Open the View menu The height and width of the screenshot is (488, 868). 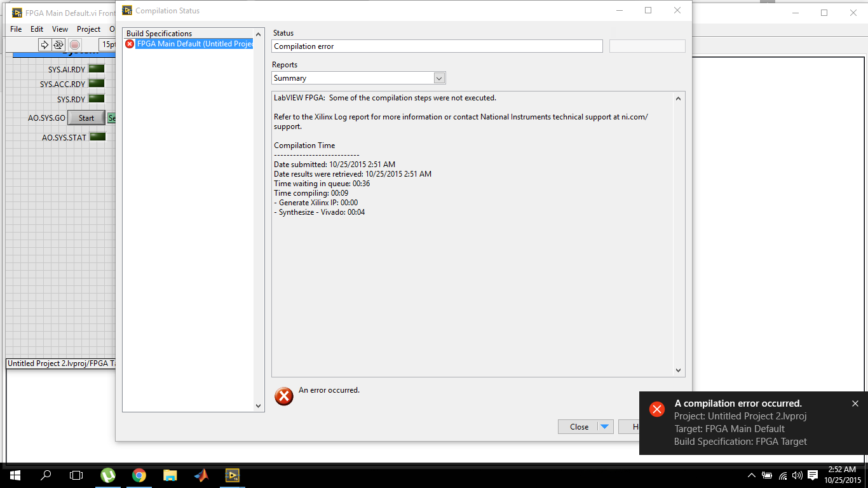click(x=60, y=29)
